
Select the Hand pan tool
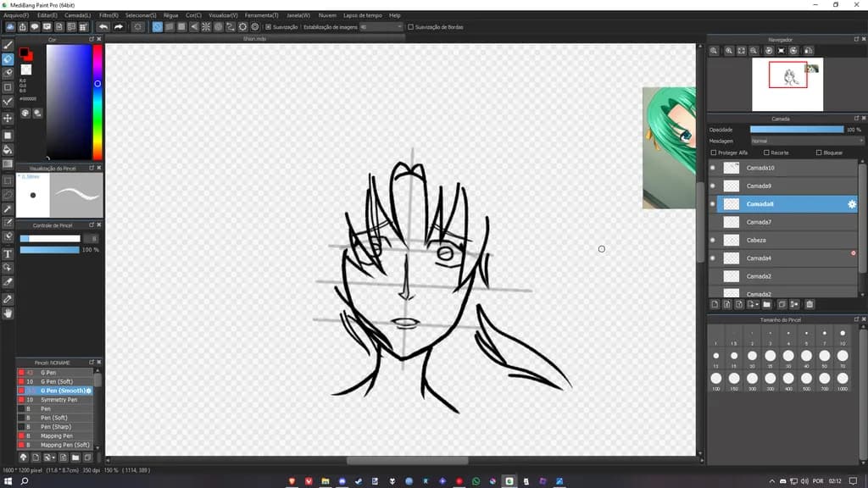[8, 313]
